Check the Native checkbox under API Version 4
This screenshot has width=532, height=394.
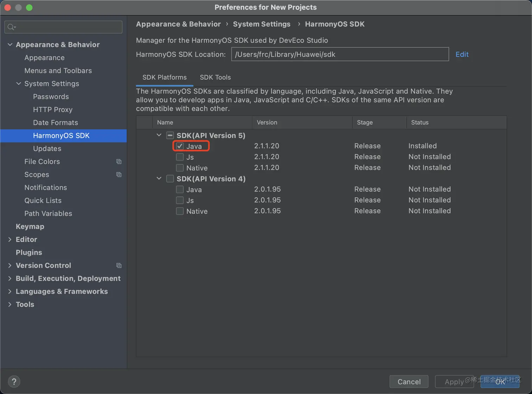(x=180, y=211)
